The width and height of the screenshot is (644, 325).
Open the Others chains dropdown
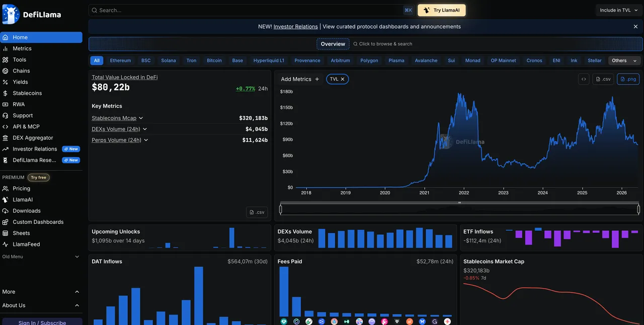tap(623, 60)
